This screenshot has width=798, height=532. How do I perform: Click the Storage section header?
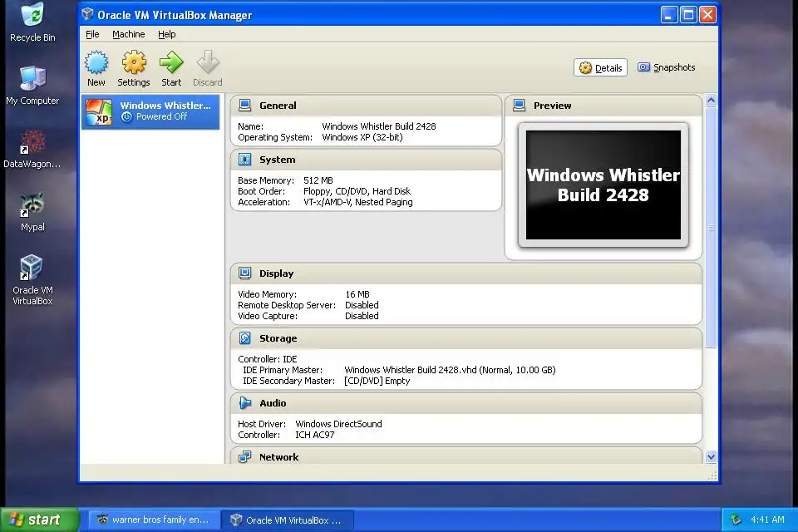click(466, 338)
